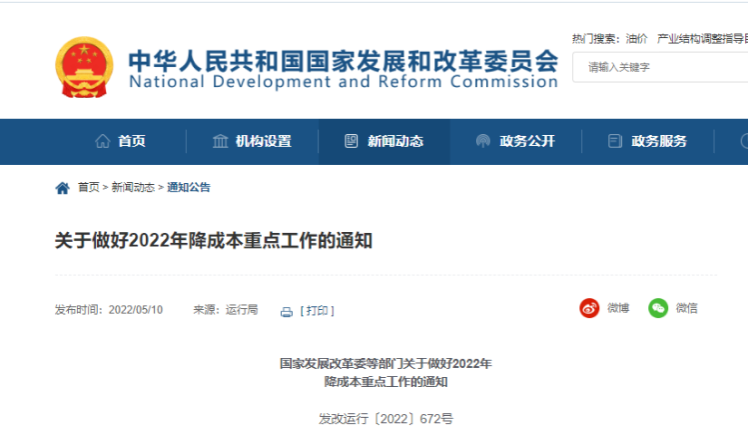The height and width of the screenshot is (435, 748).
Task: Open the 产业结构调整指导目录 hot search link
Action: pyautogui.click(x=702, y=38)
